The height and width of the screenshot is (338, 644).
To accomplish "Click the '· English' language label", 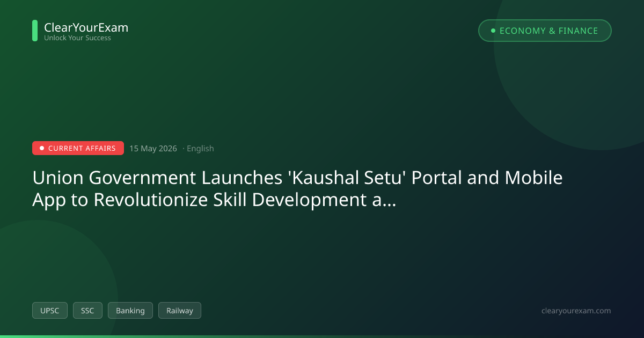I will [x=198, y=149].
